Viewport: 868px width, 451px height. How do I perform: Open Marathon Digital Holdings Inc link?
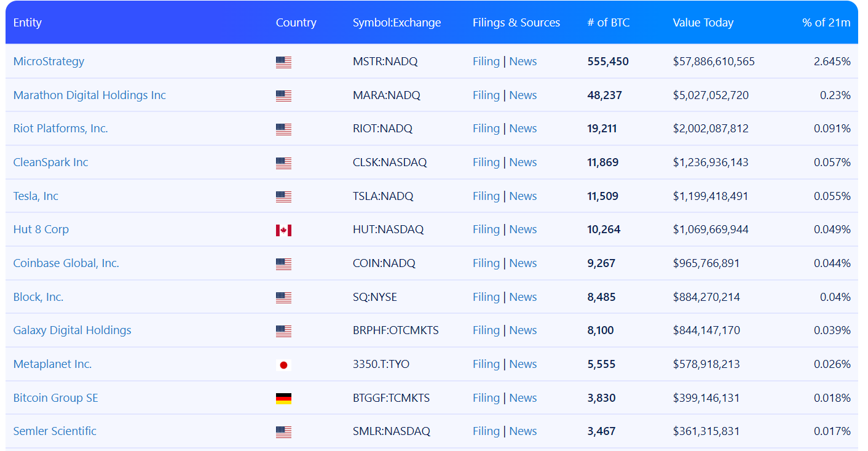[90, 95]
